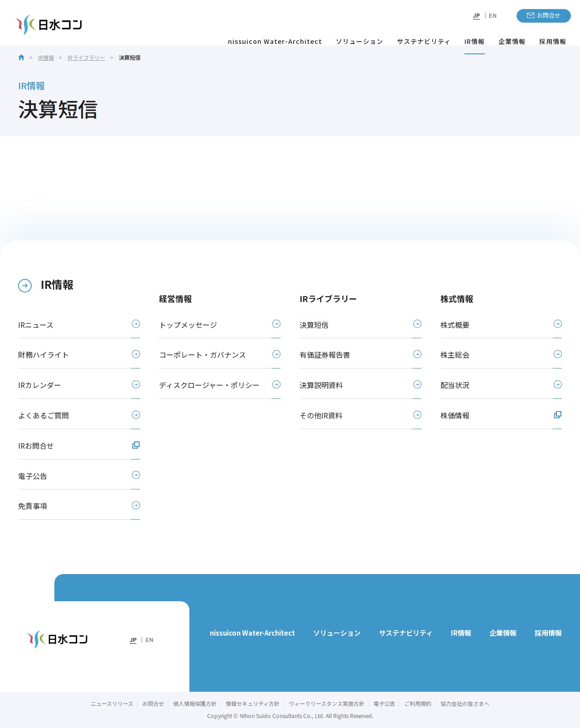580x728 pixels.
Task: Click the circled arrow icon beside the IR情報 heading
Action: coord(25,286)
